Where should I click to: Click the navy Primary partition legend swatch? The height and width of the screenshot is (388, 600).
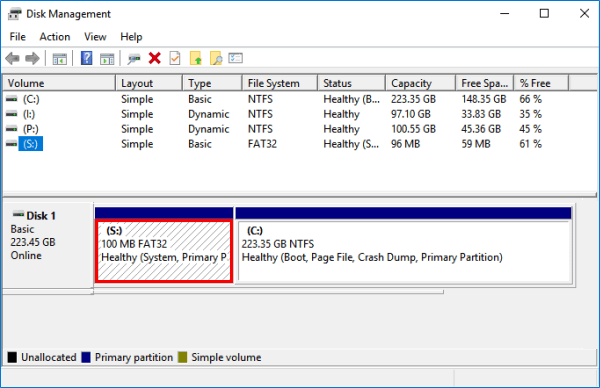pyautogui.click(x=86, y=357)
